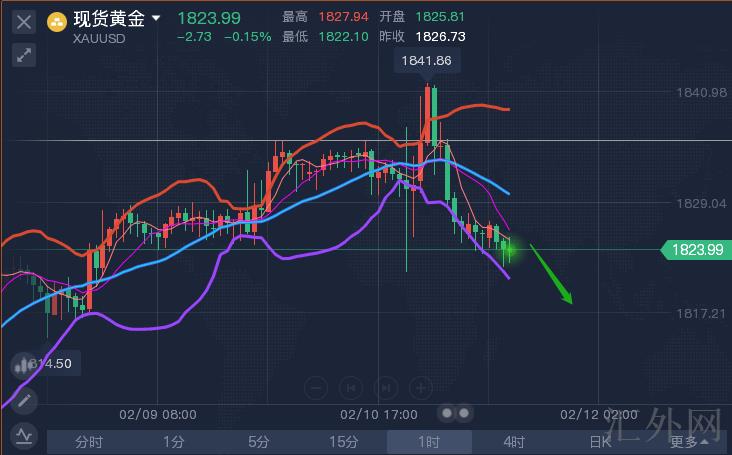The image size is (732, 455).
Task: Toggle fullscreen with the expand arrows icon
Action: [x=24, y=55]
